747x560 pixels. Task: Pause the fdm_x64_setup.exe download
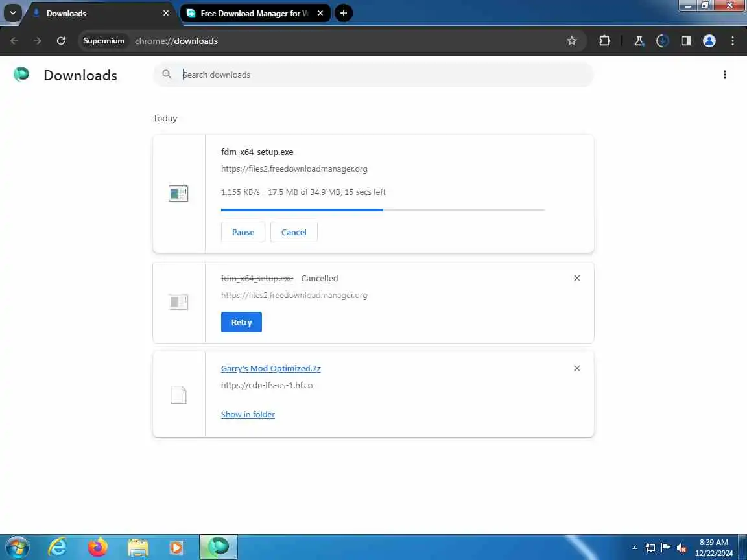pyautogui.click(x=243, y=232)
